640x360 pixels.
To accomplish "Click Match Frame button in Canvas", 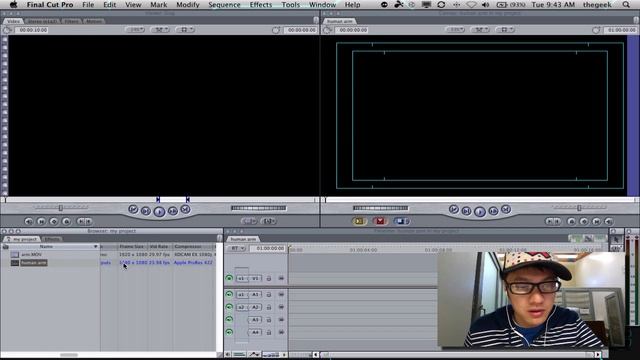I will (x=609, y=221).
